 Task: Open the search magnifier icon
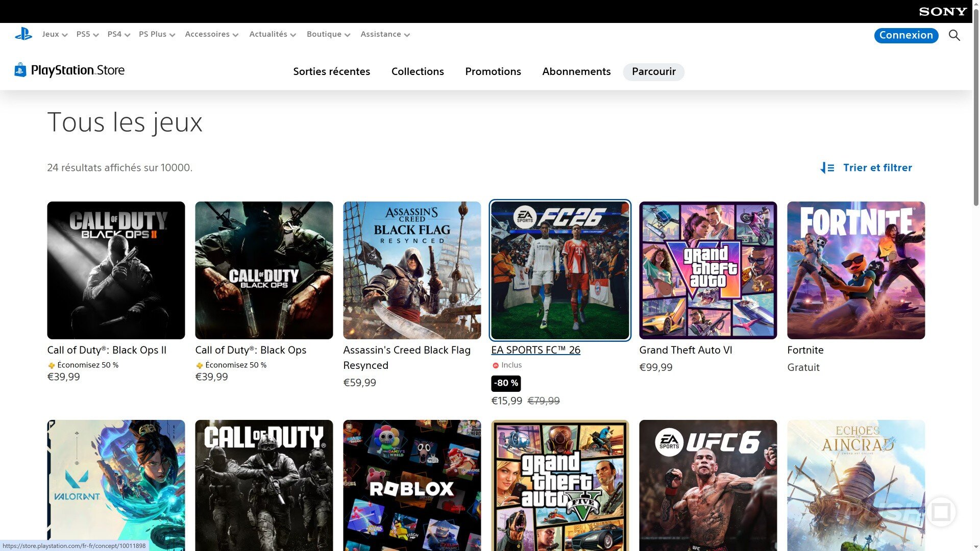click(x=954, y=35)
